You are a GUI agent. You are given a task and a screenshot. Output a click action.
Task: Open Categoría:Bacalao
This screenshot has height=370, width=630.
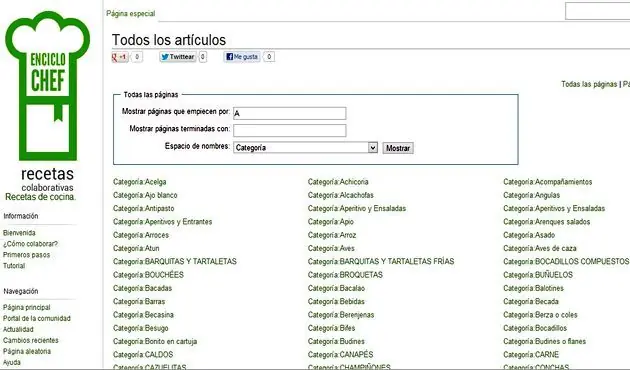point(336,288)
